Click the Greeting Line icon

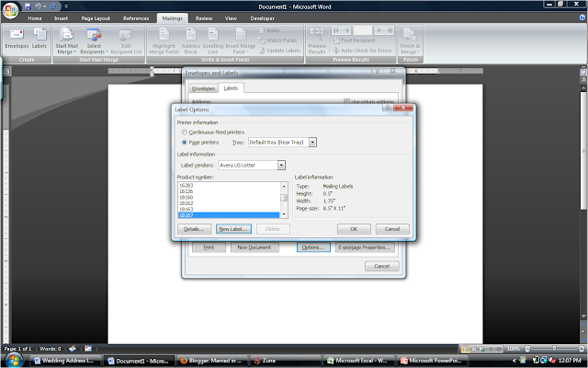pos(213,40)
